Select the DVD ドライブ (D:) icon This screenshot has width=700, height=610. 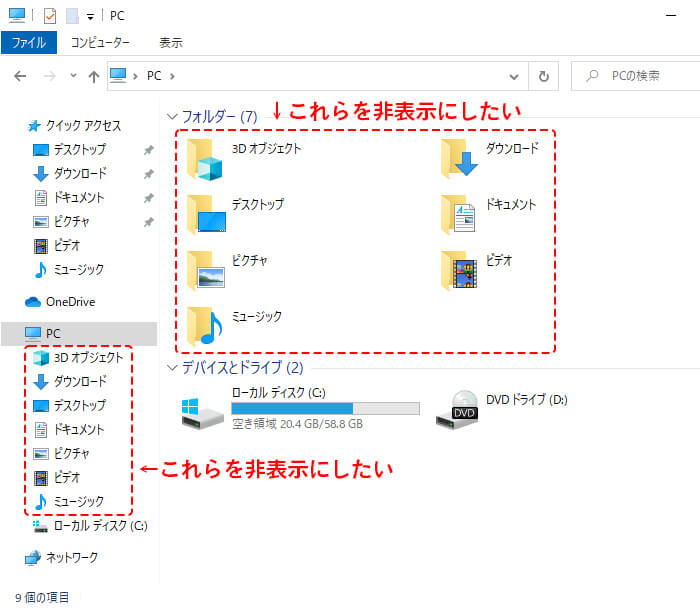tap(457, 411)
